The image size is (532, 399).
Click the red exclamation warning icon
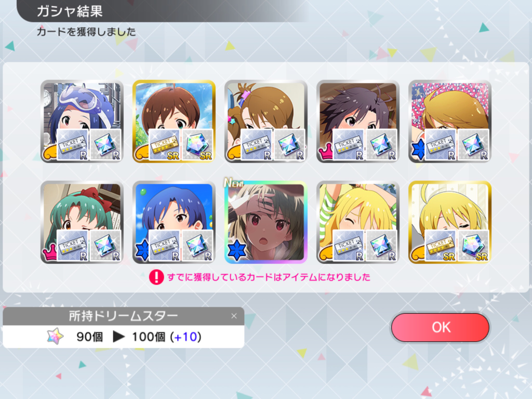156,277
